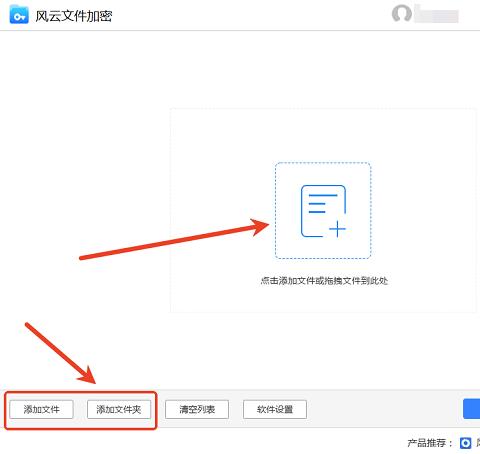Click the add-document icon in the dashed box
Viewport: 480px width, 454px height.
point(323,211)
